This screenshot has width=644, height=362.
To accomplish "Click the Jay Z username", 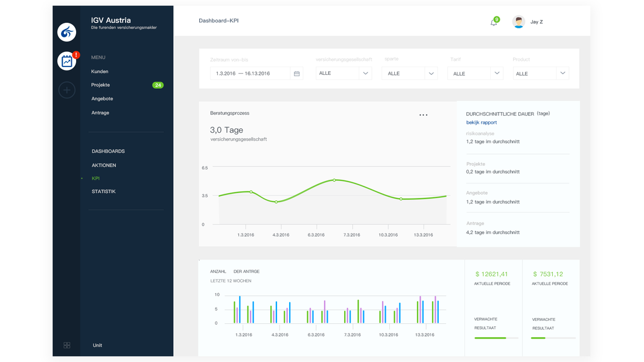I will coord(537,22).
